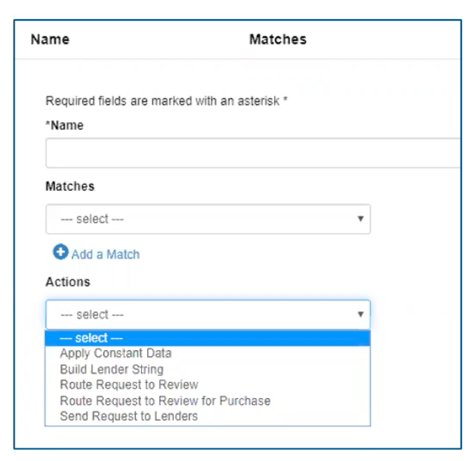Click the Actions field label
The image size is (476, 461).
click(x=67, y=282)
